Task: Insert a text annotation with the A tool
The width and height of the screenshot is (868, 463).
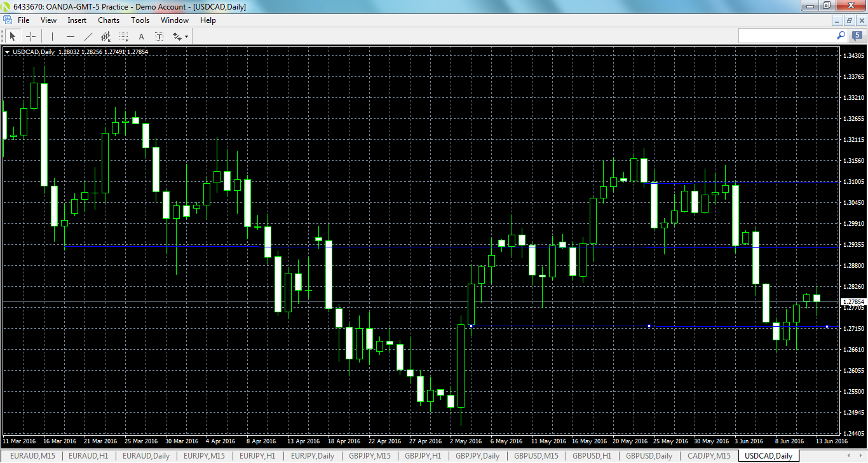Action: click(141, 36)
